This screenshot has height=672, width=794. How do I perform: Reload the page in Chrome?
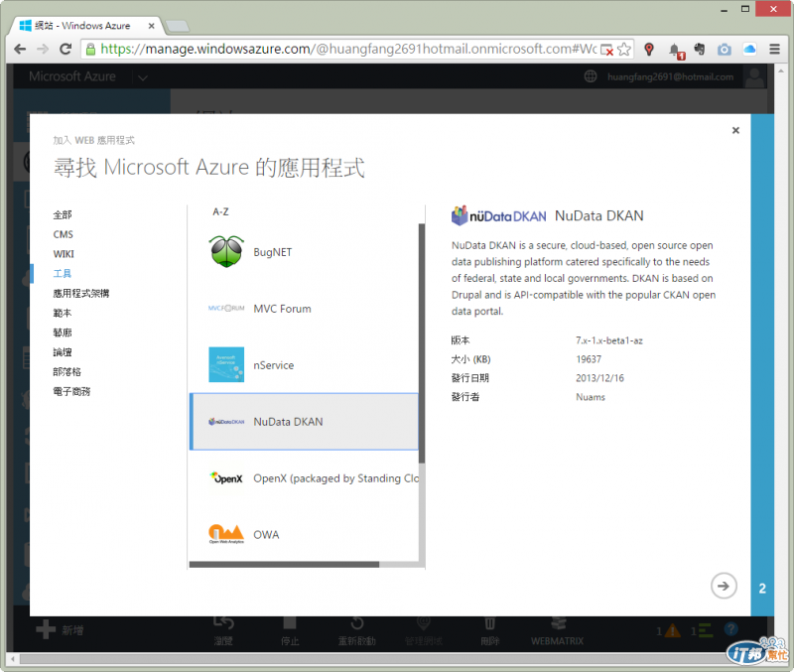(x=66, y=49)
